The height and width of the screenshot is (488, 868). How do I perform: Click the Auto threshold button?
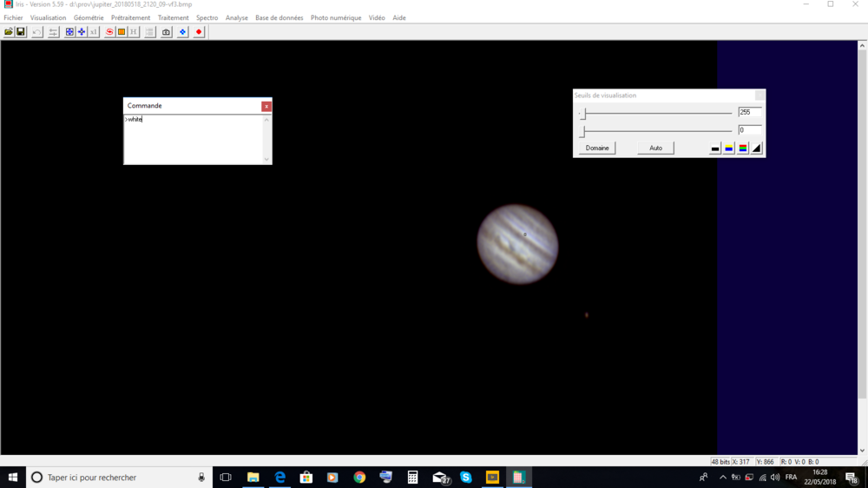(655, 148)
